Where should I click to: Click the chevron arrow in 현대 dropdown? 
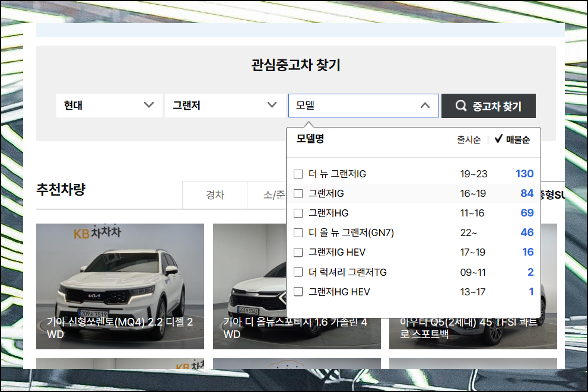pos(149,105)
